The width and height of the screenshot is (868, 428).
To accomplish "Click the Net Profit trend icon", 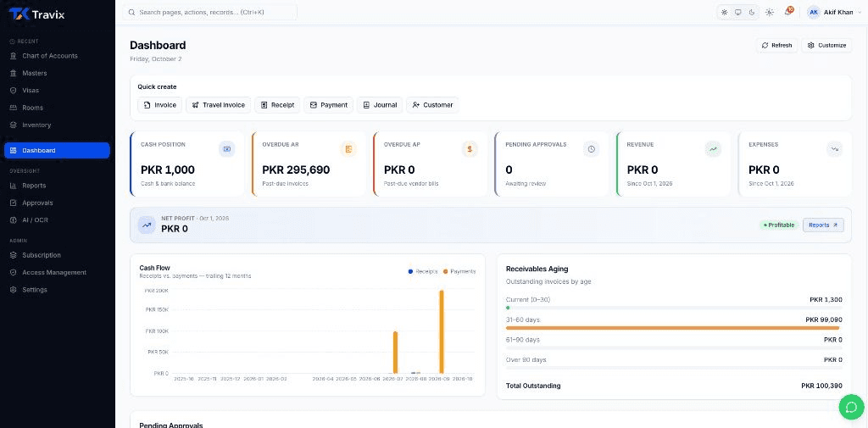I will (147, 225).
